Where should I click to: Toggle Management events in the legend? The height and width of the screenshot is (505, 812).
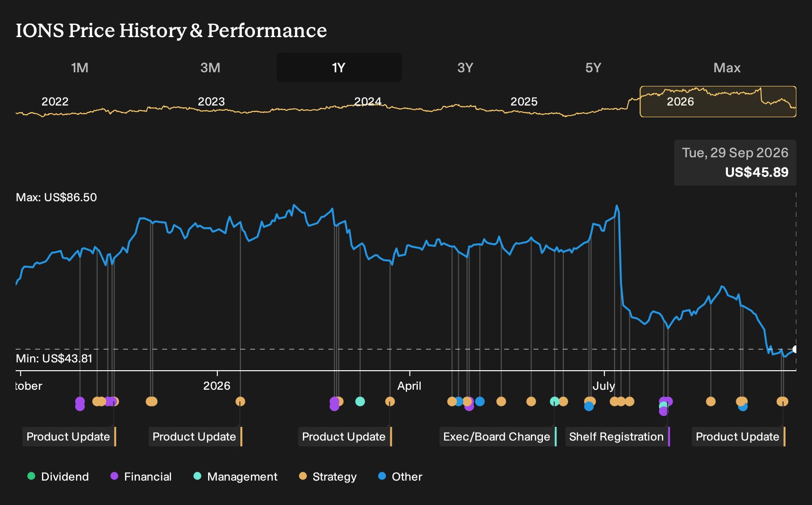tap(235, 477)
